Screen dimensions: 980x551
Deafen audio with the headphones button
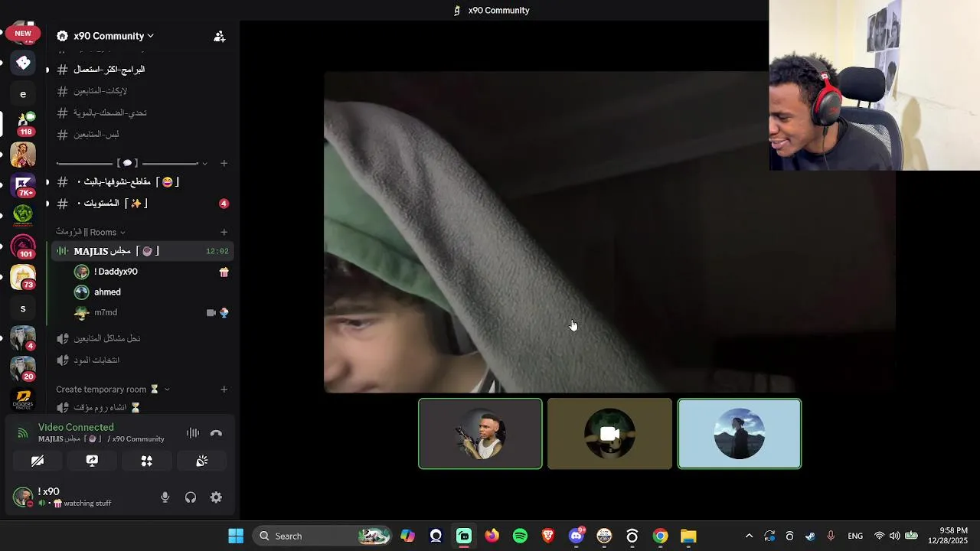pyautogui.click(x=191, y=497)
